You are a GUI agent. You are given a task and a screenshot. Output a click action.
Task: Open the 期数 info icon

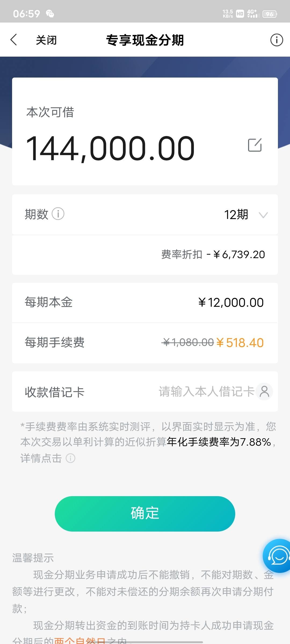coord(58,214)
